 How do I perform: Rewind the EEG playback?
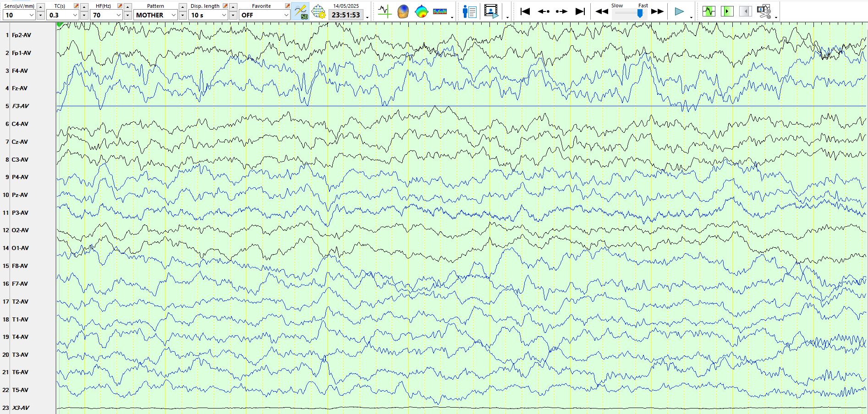pos(602,11)
